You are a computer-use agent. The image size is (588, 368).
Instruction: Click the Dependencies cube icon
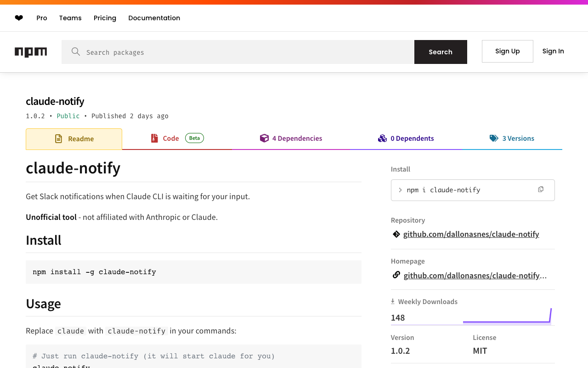[264, 138]
